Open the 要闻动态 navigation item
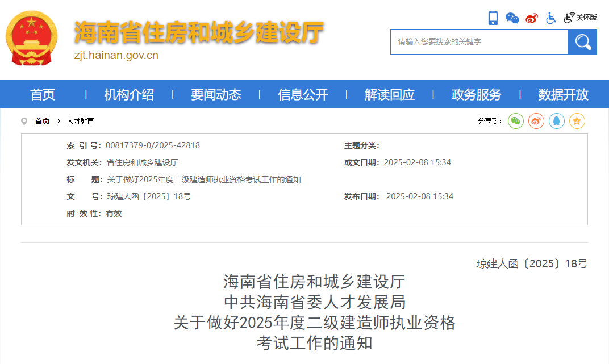 click(x=216, y=95)
